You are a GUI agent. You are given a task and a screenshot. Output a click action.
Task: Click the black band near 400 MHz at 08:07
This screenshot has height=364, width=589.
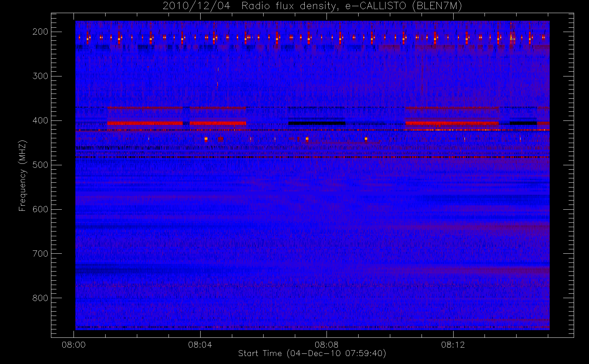click(317, 123)
